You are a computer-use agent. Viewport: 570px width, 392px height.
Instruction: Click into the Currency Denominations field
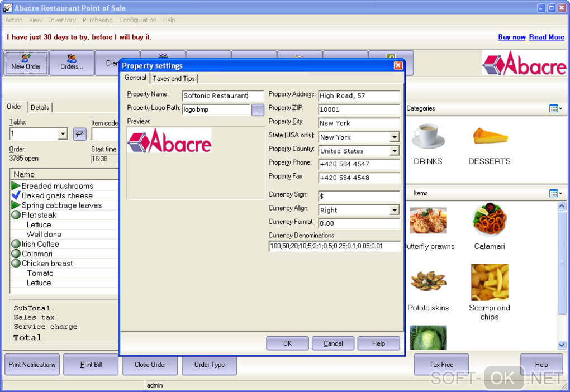334,246
